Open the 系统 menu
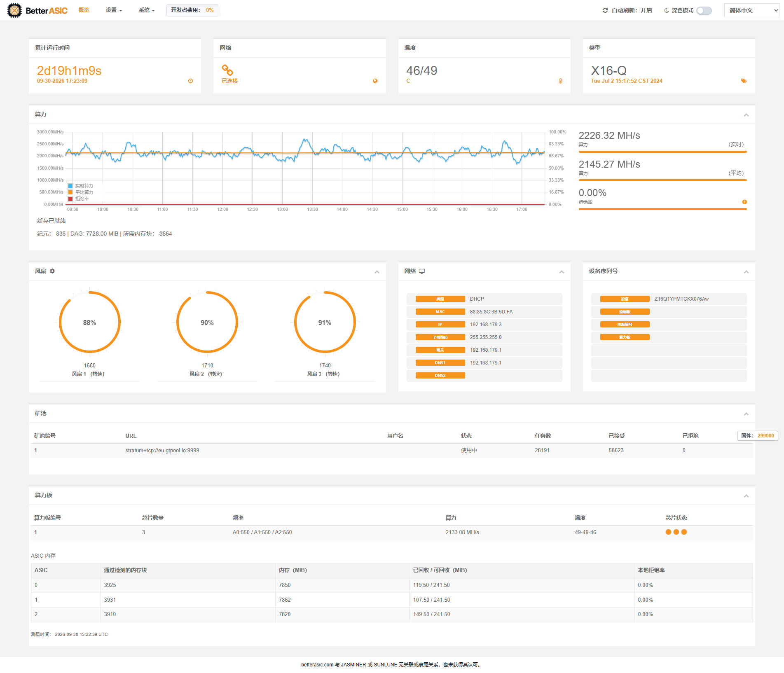Viewport: 784px width, 673px height. (147, 10)
